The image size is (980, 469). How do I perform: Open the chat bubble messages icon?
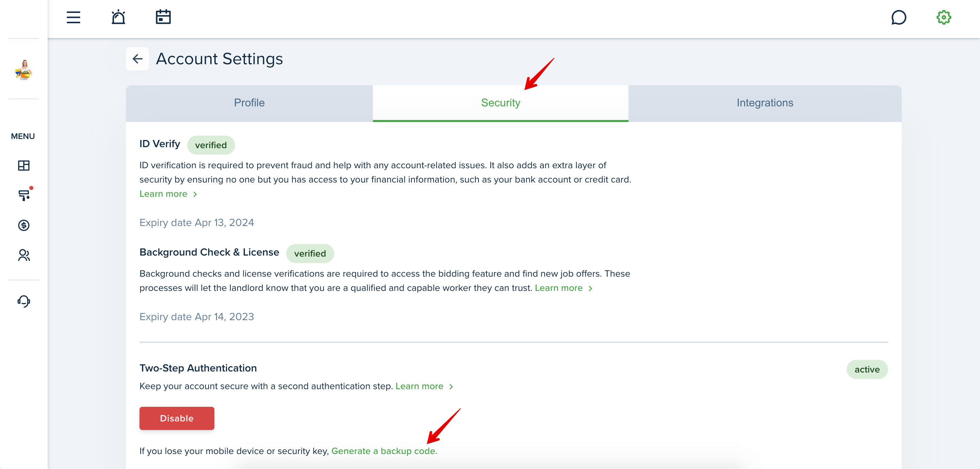point(899,17)
